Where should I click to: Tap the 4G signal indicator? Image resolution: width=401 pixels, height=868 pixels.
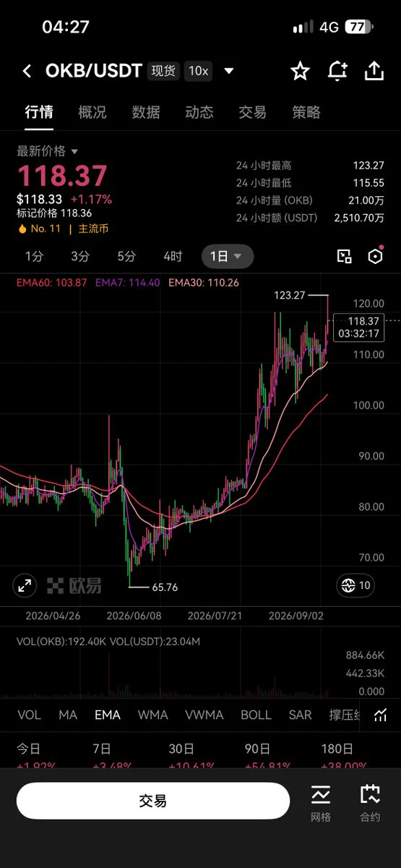coord(329,27)
